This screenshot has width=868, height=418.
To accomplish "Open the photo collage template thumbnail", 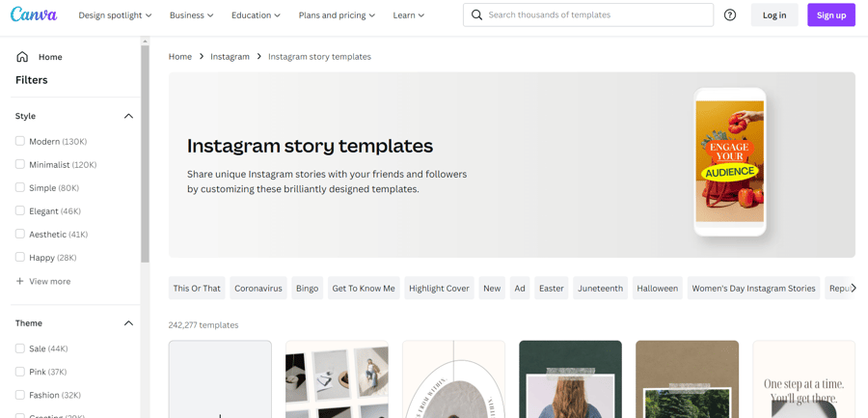I will (x=338, y=378).
